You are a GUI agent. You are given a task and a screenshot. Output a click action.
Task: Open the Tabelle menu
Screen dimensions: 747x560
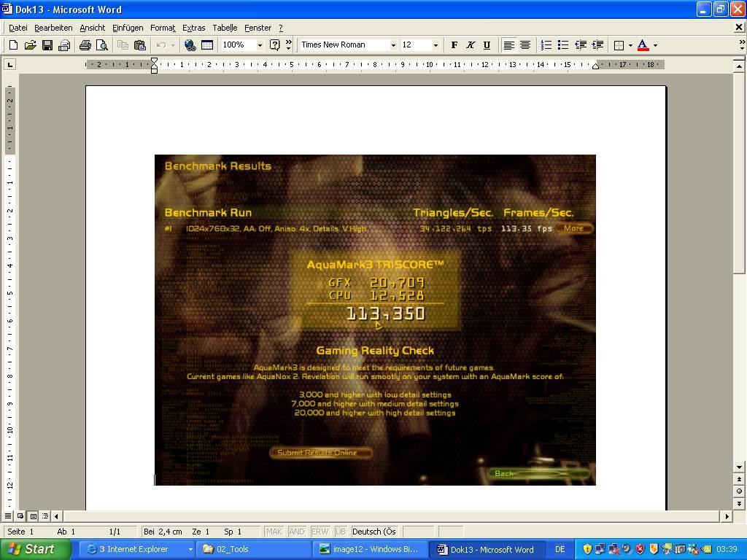(225, 28)
